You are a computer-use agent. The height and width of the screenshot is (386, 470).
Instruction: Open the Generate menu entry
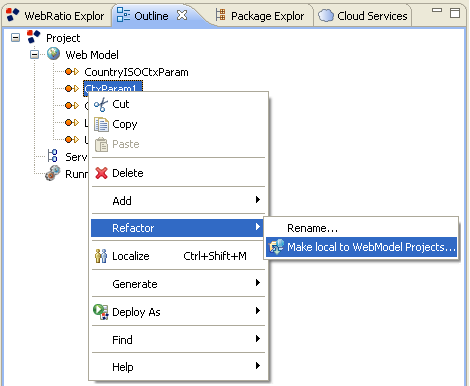(x=178, y=284)
